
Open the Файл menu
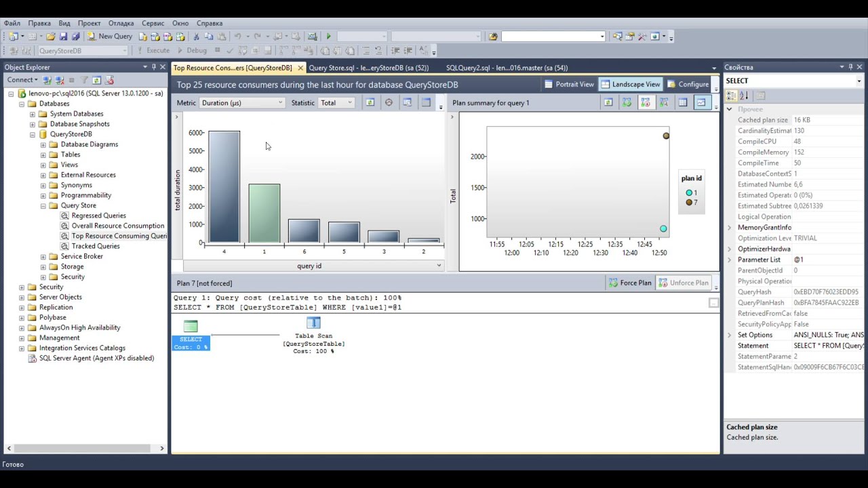click(12, 23)
